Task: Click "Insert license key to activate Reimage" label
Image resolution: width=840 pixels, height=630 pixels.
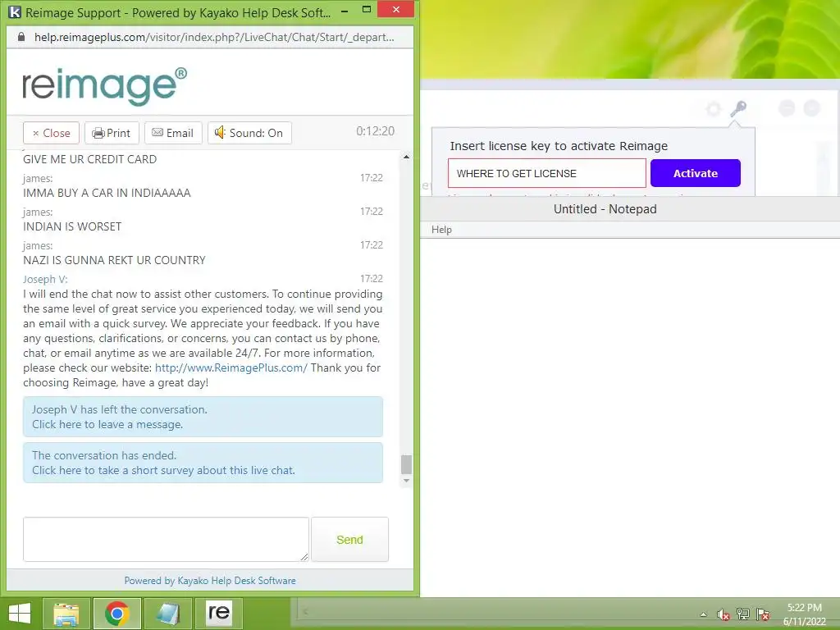Action: [559, 146]
